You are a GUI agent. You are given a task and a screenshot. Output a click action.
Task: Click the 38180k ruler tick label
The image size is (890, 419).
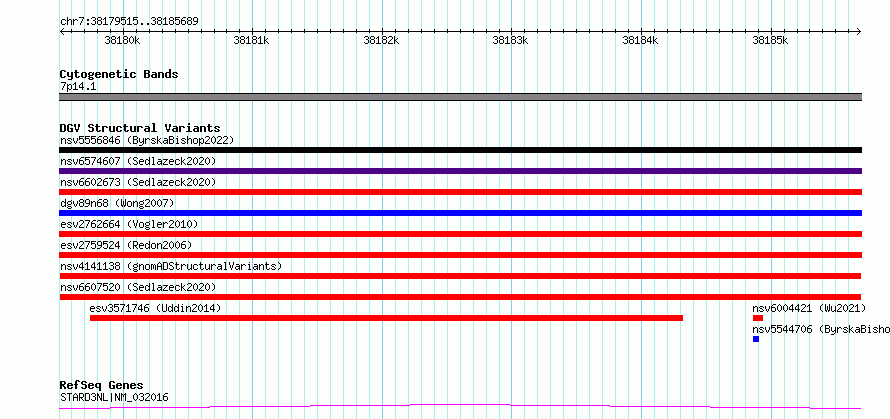(122, 41)
